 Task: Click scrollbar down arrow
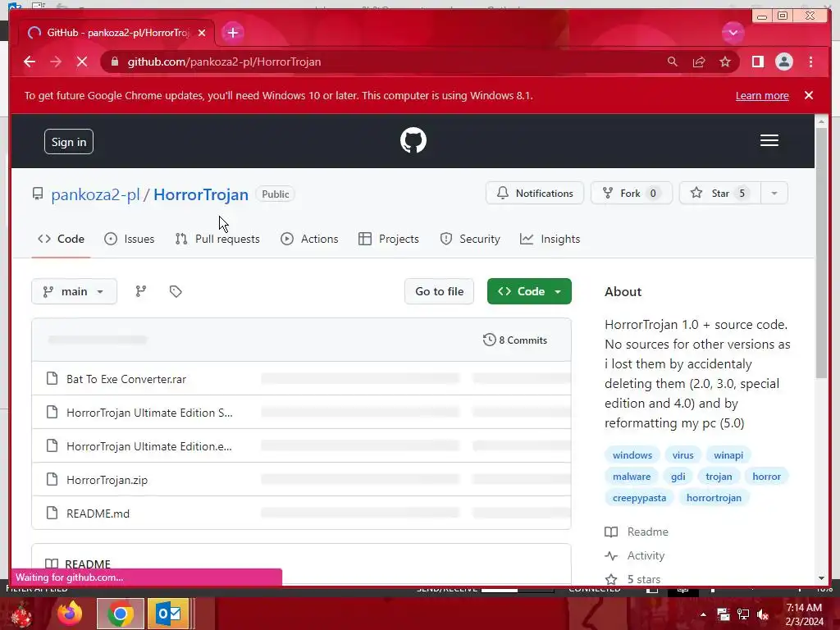[822, 578]
